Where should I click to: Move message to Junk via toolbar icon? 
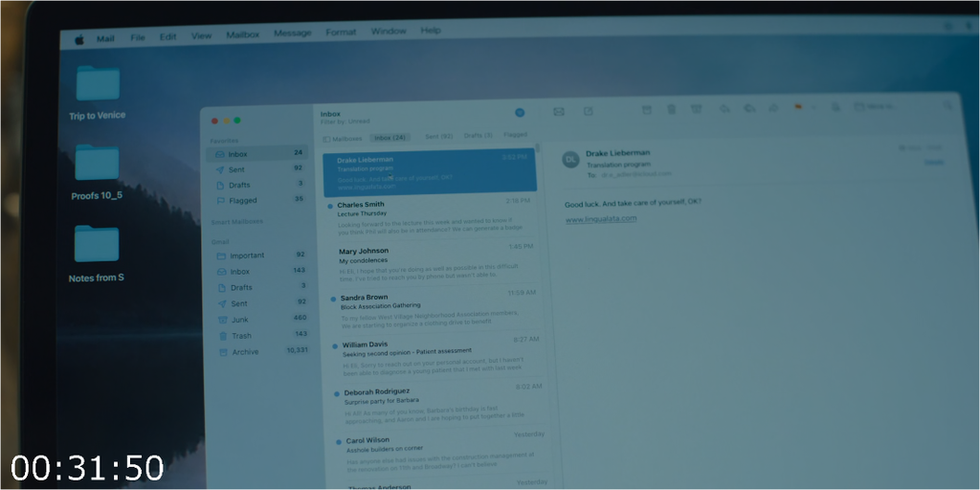click(697, 109)
